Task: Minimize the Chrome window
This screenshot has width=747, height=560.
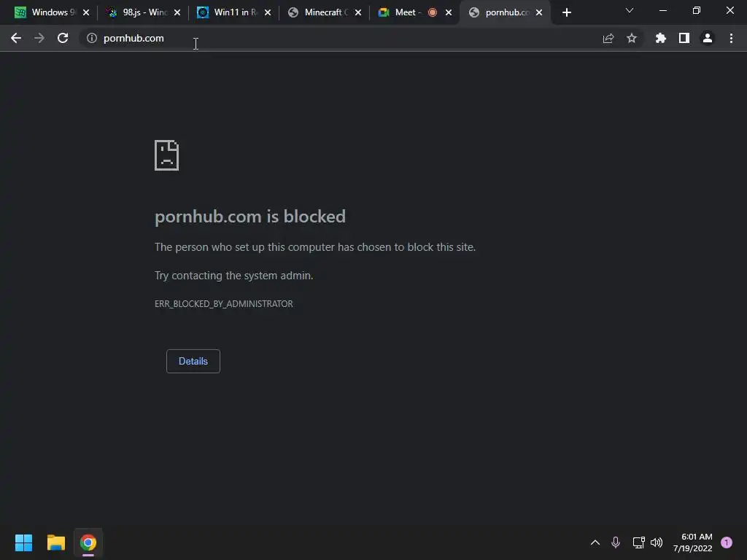Action: tap(663, 10)
